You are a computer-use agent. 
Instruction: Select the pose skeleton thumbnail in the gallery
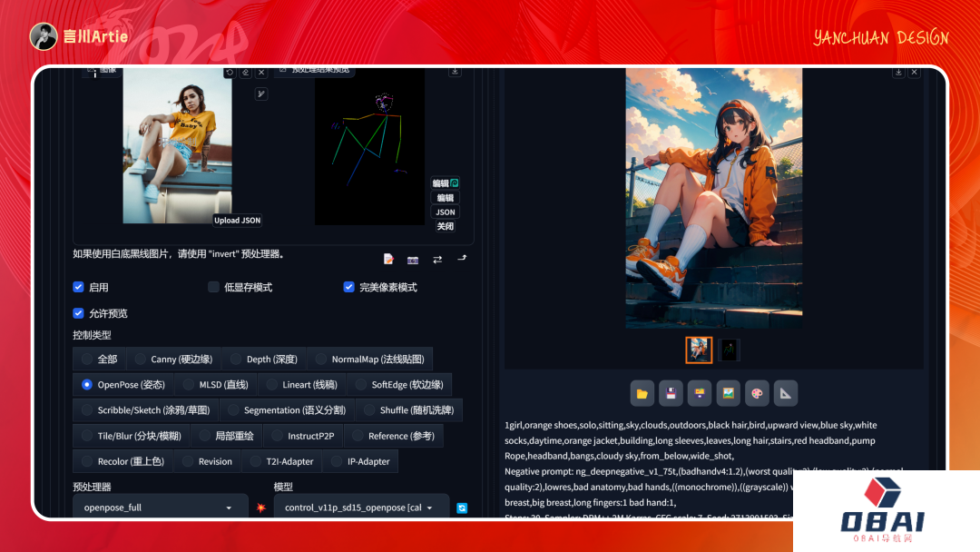(x=728, y=350)
